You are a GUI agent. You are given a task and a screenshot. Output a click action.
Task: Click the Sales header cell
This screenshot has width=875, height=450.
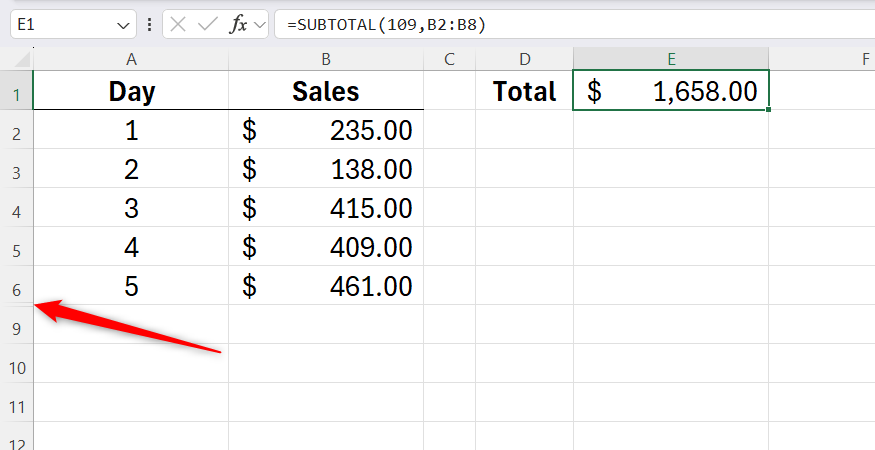pyautogui.click(x=326, y=90)
